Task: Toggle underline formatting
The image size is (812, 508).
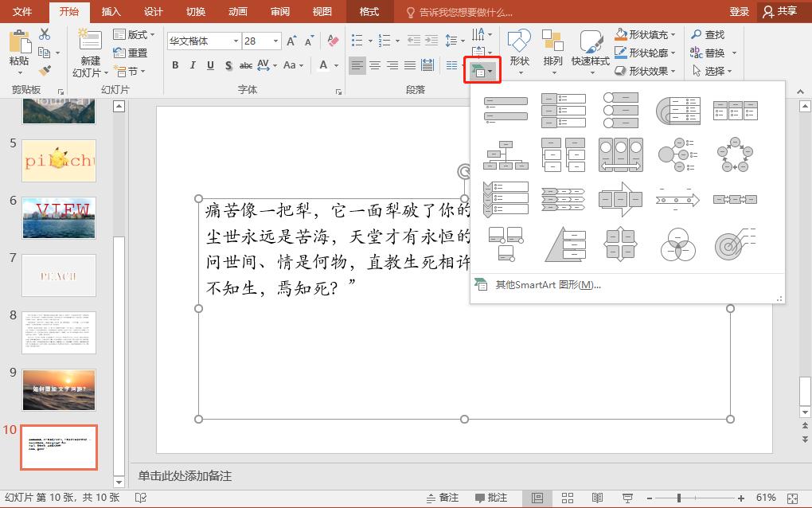Action: [209, 65]
